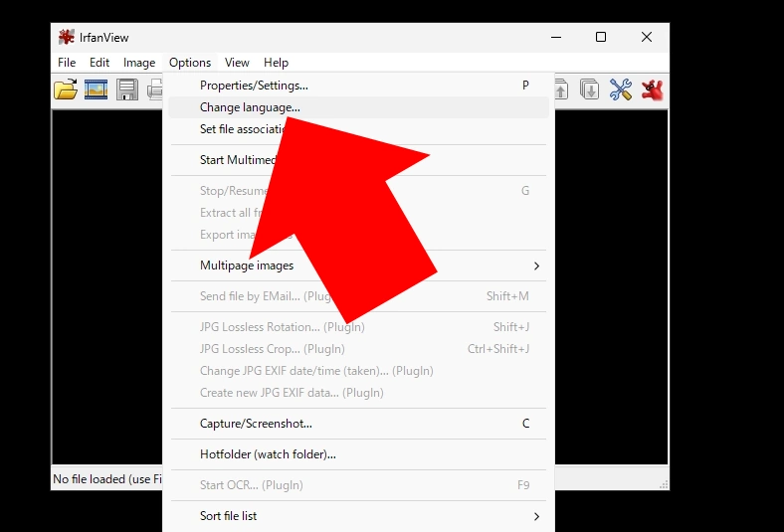Viewport: 784px width, 532px height.
Task: Click the Stop/Resume menu entry
Action: point(358,191)
